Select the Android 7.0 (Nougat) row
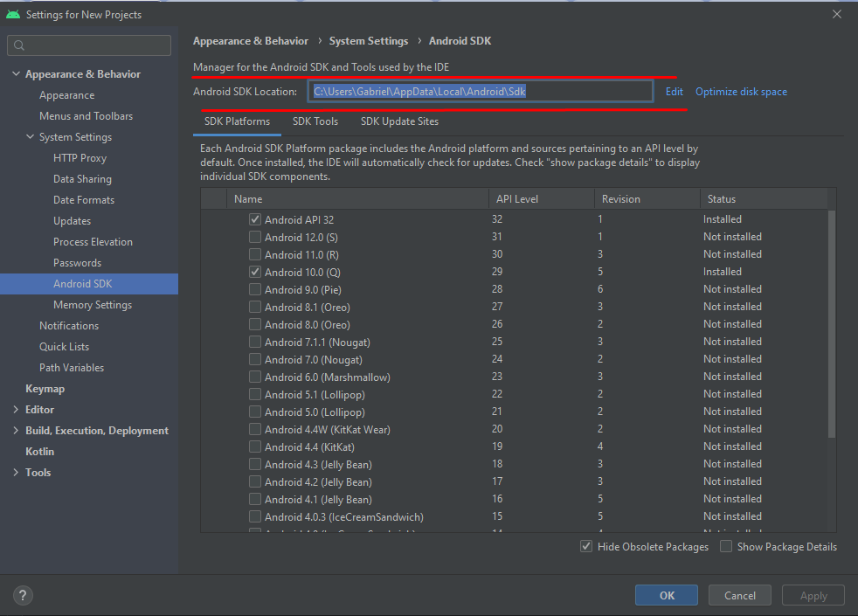 (x=515, y=359)
